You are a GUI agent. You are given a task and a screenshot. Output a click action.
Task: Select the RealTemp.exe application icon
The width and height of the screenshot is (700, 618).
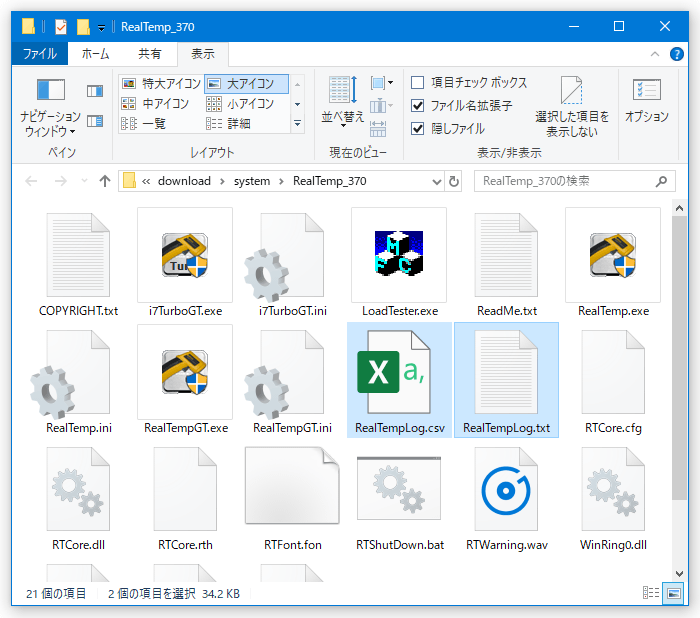click(x=612, y=255)
